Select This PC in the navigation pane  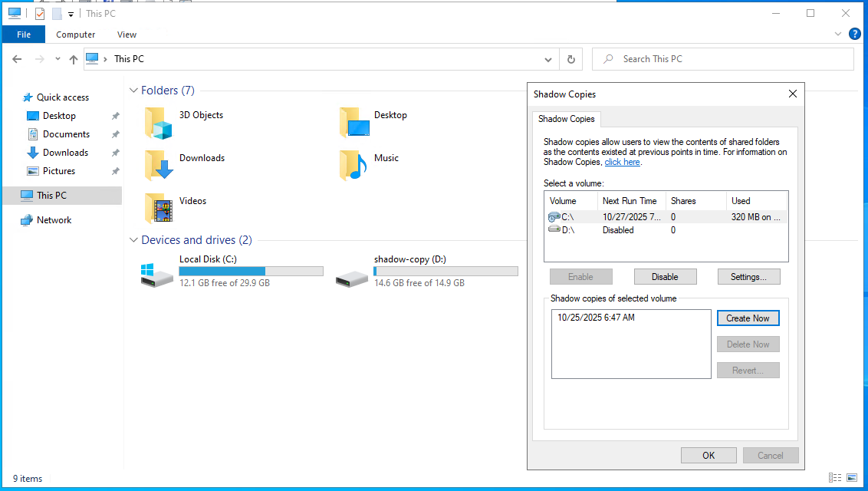click(x=62, y=196)
